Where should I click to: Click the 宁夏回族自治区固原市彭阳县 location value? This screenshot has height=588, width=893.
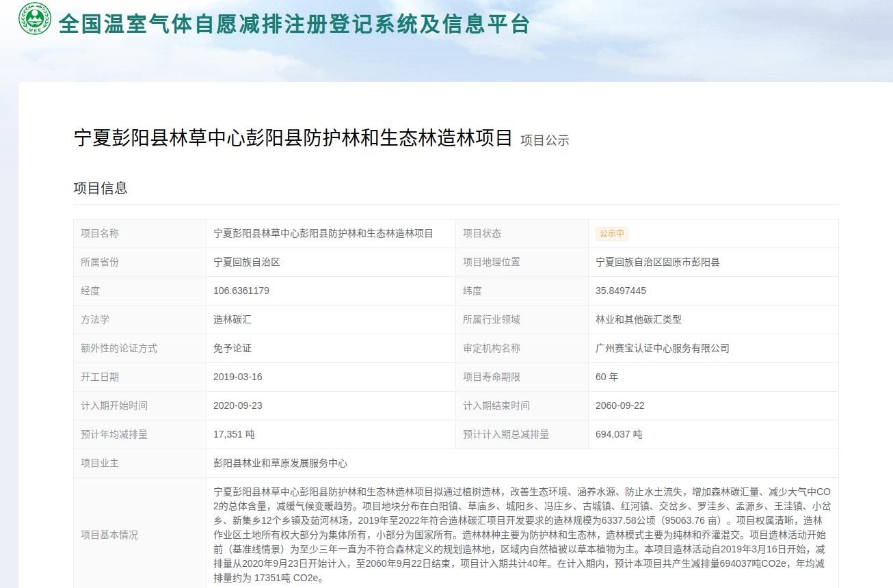click(657, 263)
